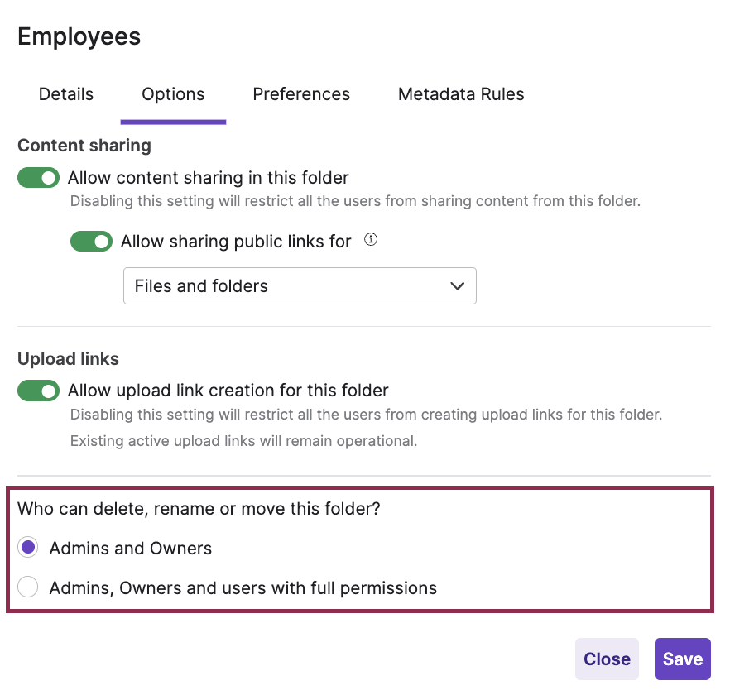Go to the Metadata Rules tab
The height and width of the screenshot is (700, 730).
(x=461, y=94)
